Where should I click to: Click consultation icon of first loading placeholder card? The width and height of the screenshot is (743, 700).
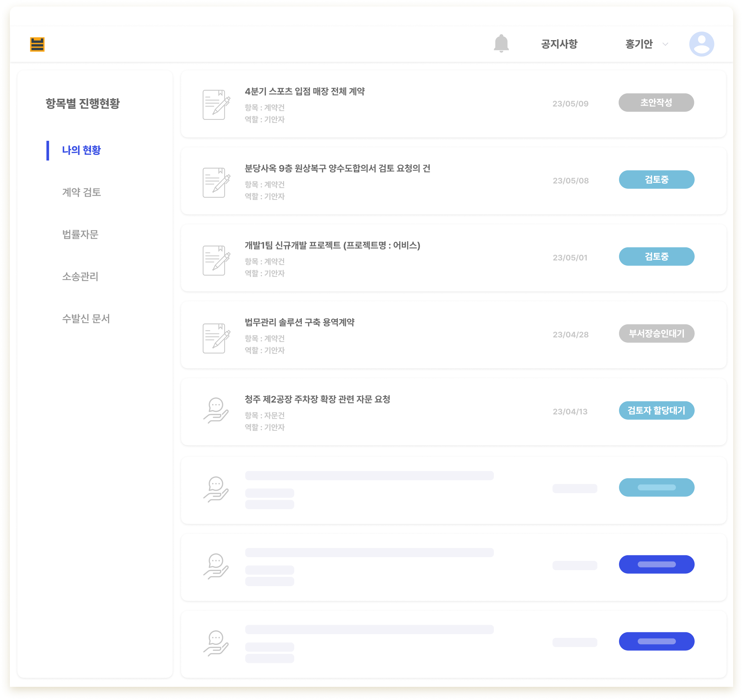click(x=216, y=489)
